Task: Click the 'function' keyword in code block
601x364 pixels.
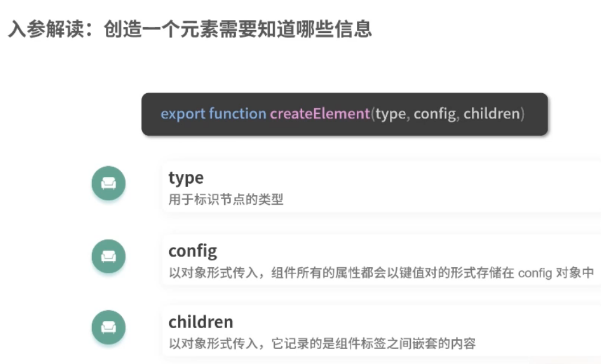Action: point(237,114)
